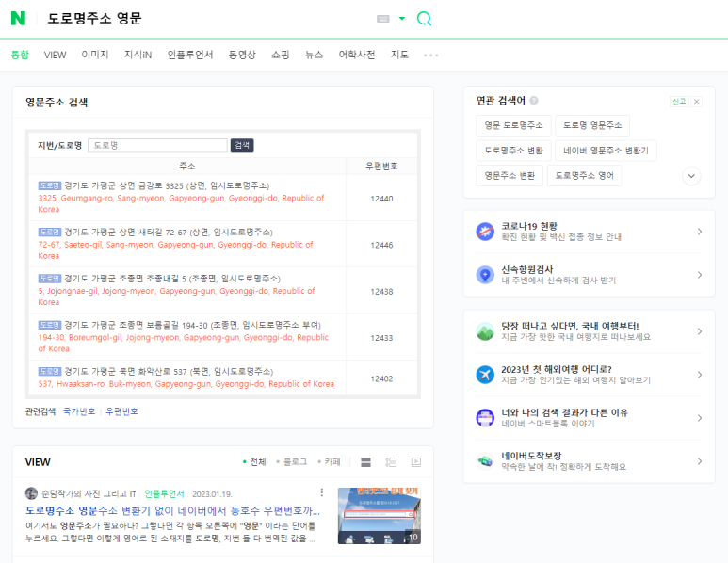Screen dimensions: 728x563
Task: Click the 코로나19 현황 icon
Action: [x=485, y=232]
